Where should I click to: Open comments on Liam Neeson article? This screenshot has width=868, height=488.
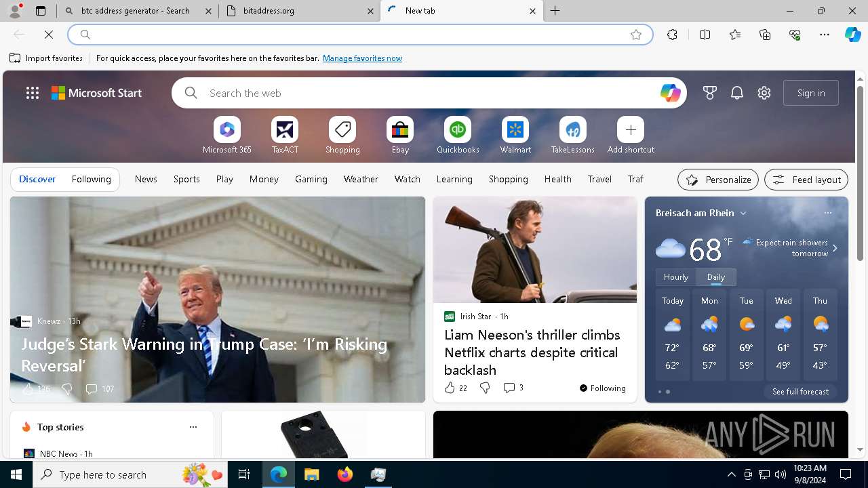[513, 388]
